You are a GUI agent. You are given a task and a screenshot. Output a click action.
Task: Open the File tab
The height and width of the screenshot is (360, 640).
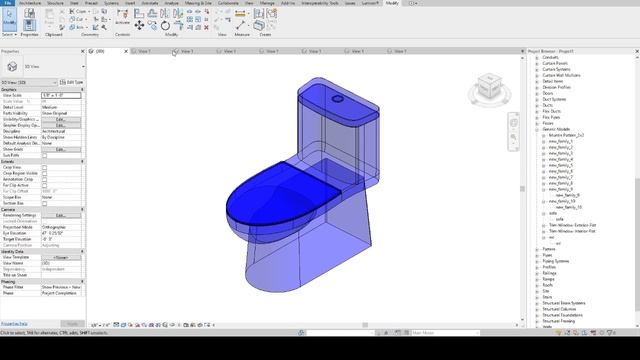tap(7, 3)
